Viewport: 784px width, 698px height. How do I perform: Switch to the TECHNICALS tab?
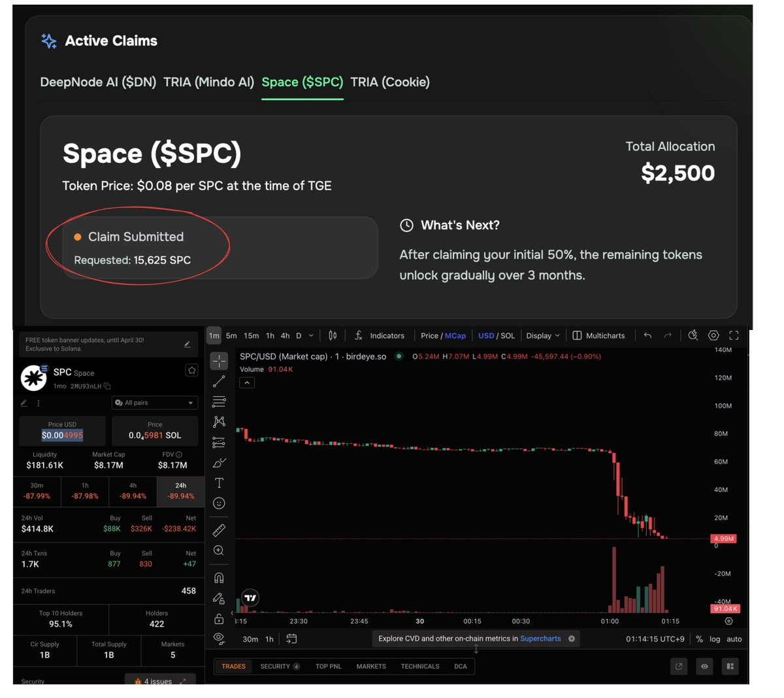point(420,667)
